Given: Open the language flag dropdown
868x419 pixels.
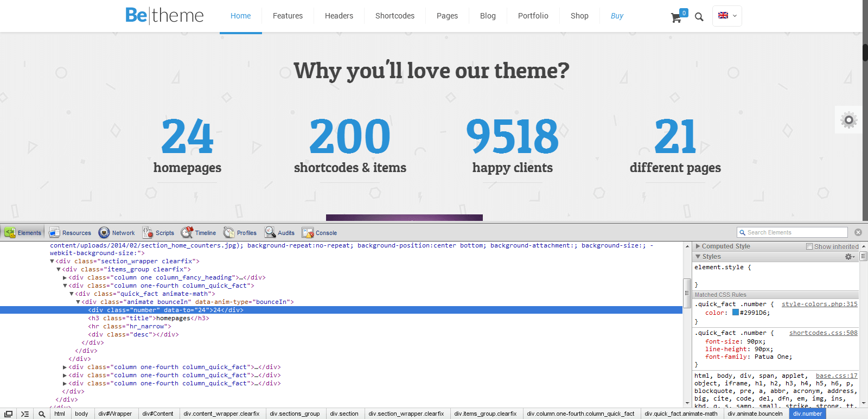Looking at the screenshot, I should coord(727,16).
